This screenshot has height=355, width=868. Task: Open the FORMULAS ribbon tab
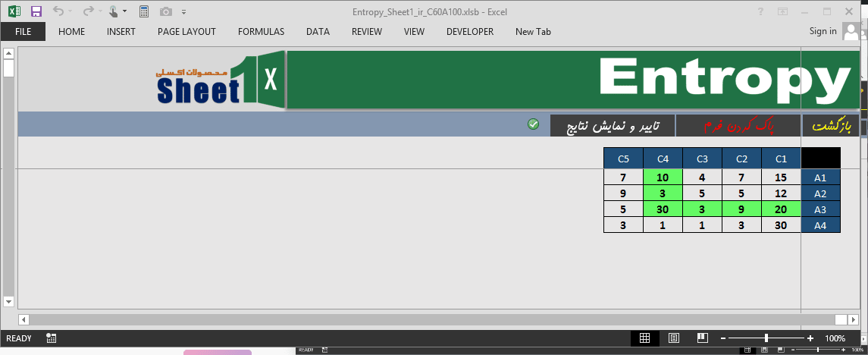[261, 32]
